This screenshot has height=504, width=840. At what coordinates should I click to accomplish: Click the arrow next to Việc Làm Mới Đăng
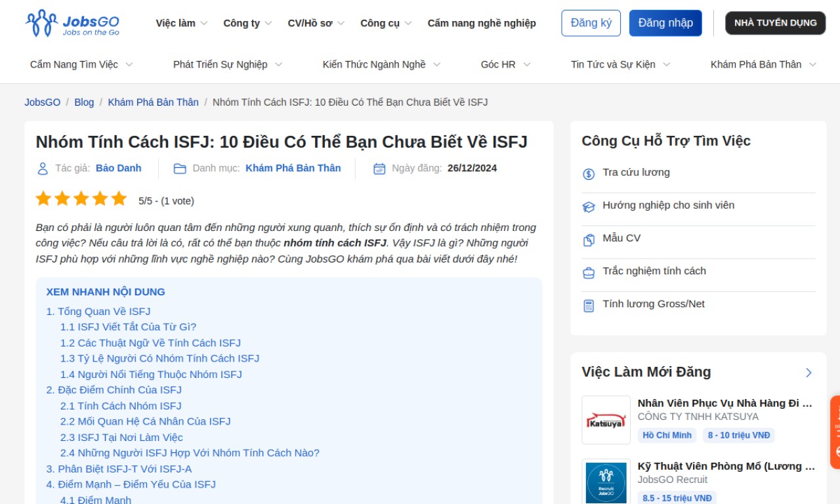[x=808, y=373]
